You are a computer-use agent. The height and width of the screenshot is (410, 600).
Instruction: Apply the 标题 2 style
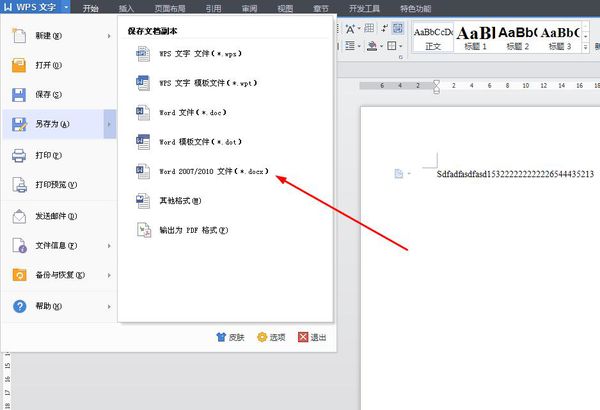point(518,38)
